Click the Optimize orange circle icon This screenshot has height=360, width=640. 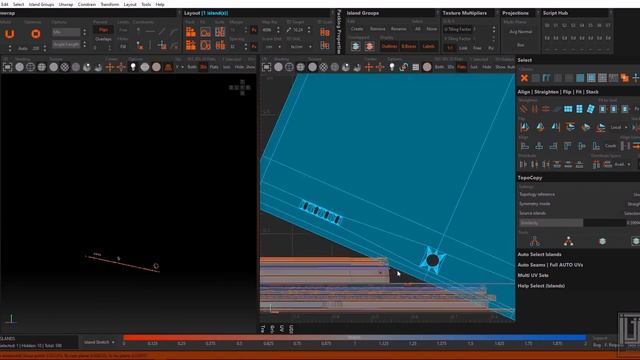[x=36, y=34]
